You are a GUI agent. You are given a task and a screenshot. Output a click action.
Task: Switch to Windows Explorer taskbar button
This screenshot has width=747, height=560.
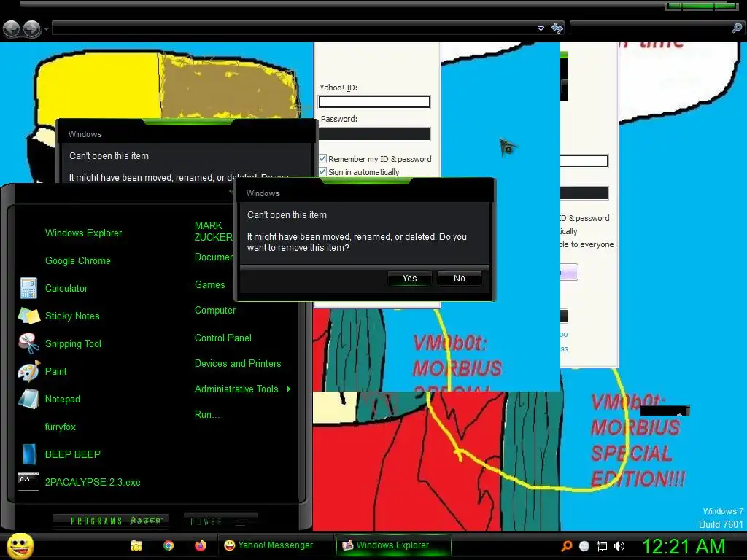click(393, 545)
